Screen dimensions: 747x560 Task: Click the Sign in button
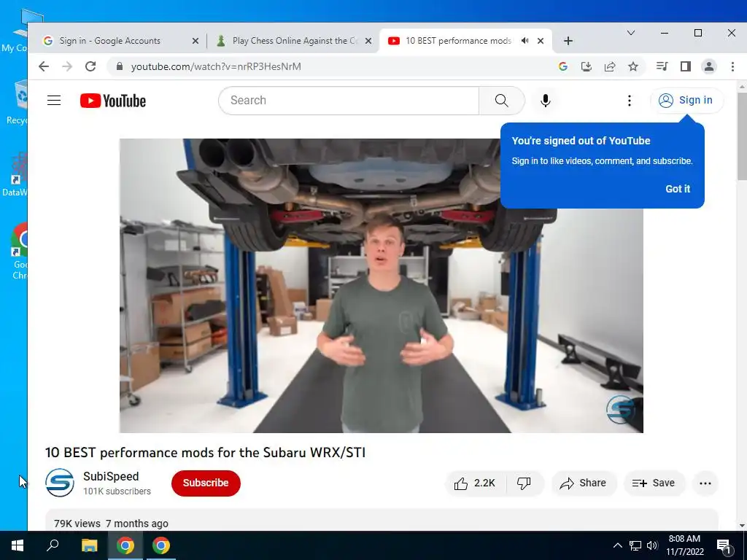tap(686, 101)
